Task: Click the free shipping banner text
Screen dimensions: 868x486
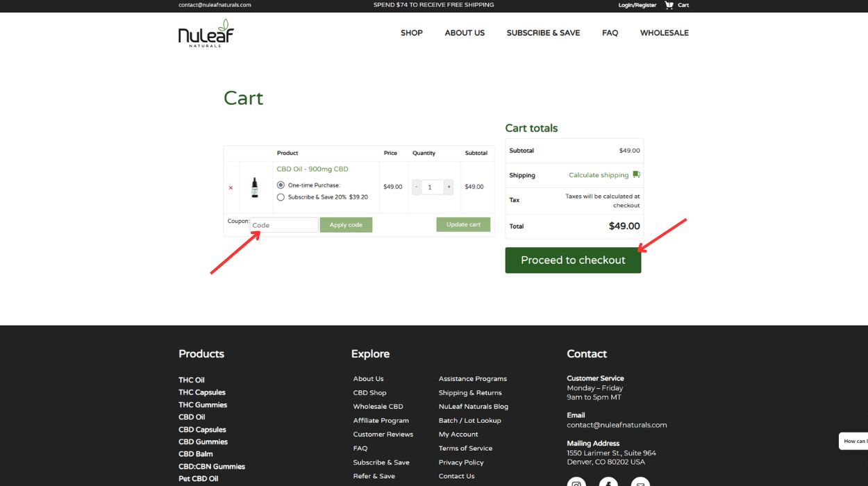Action: point(434,5)
